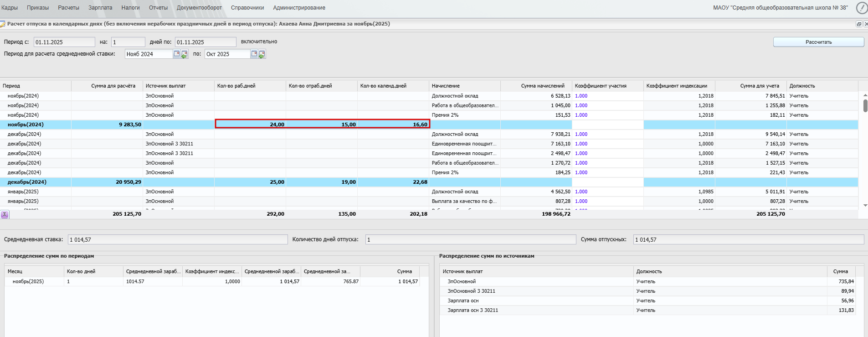
Task: Click the purple sigma totals icon
Action: (x=5, y=214)
